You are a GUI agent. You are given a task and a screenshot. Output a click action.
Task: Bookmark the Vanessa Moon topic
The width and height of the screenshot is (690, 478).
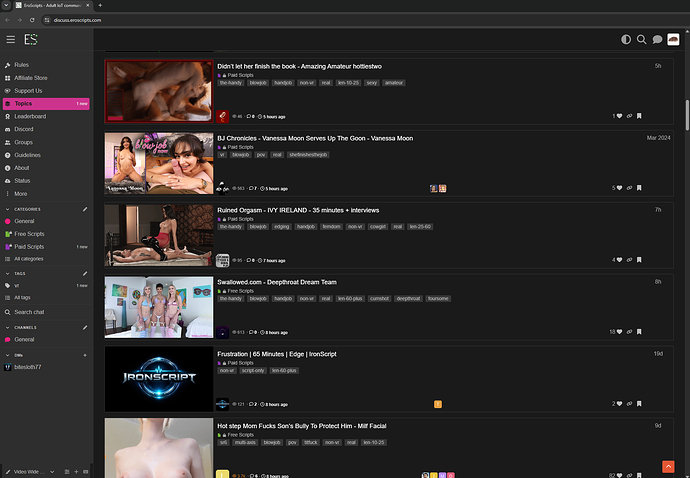point(639,188)
